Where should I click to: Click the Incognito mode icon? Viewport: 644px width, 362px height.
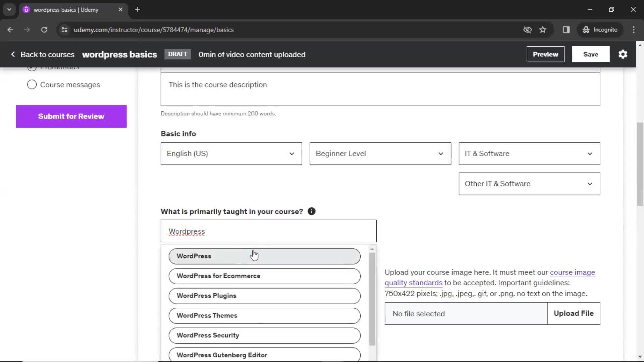tap(586, 29)
